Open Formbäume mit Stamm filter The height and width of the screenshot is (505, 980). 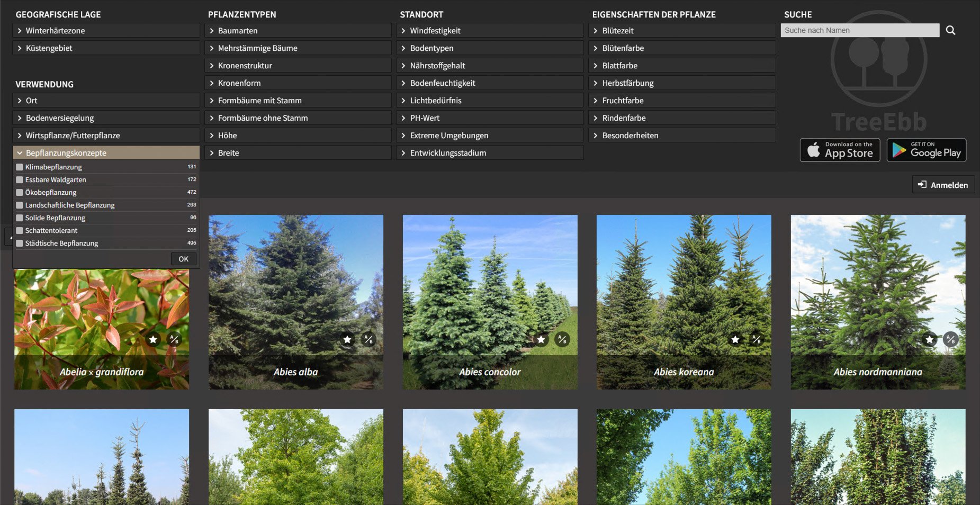pyautogui.click(x=298, y=101)
